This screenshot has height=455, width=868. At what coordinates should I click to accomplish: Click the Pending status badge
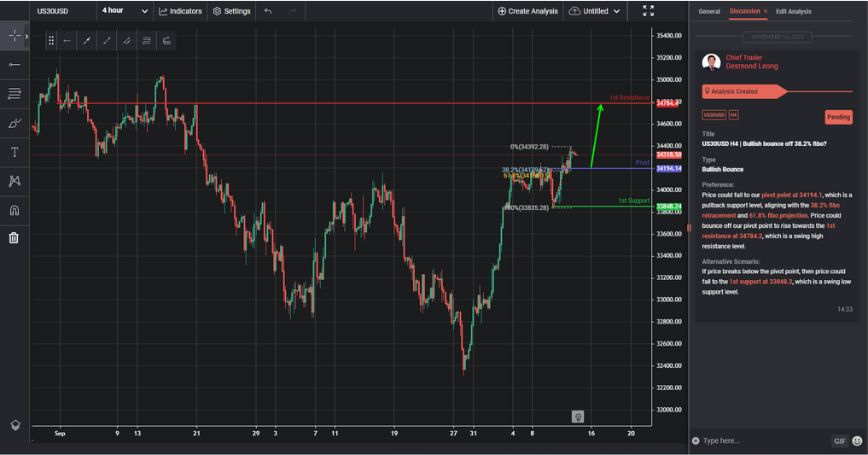pos(838,117)
